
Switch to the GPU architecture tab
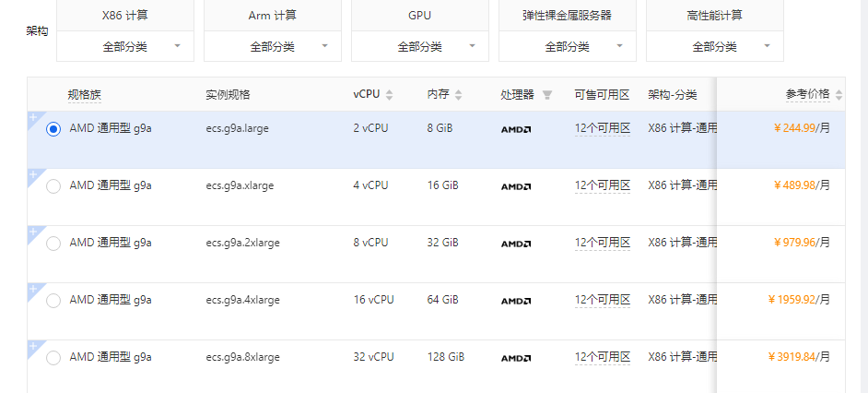(419, 16)
